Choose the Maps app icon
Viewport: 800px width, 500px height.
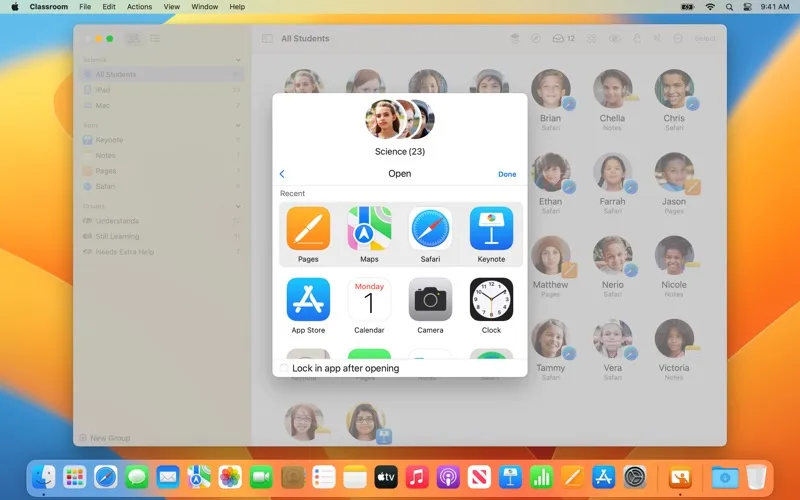tap(369, 228)
